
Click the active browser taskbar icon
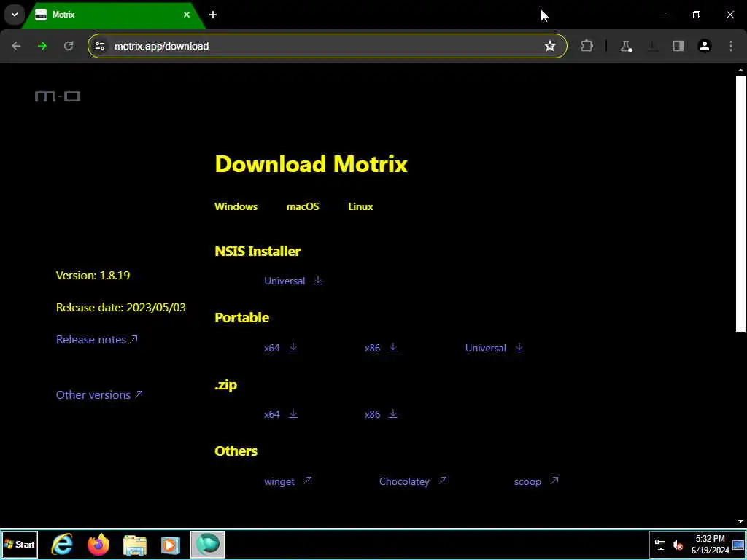click(207, 545)
